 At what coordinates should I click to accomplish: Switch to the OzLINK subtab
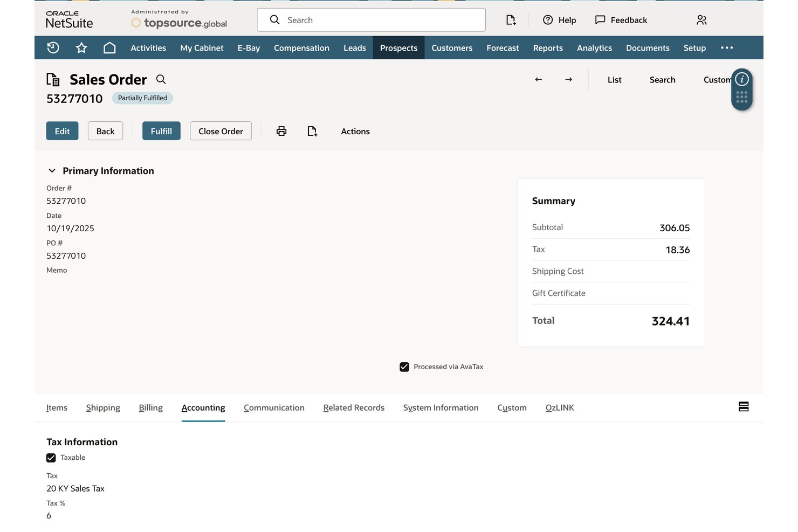(560, 408)
